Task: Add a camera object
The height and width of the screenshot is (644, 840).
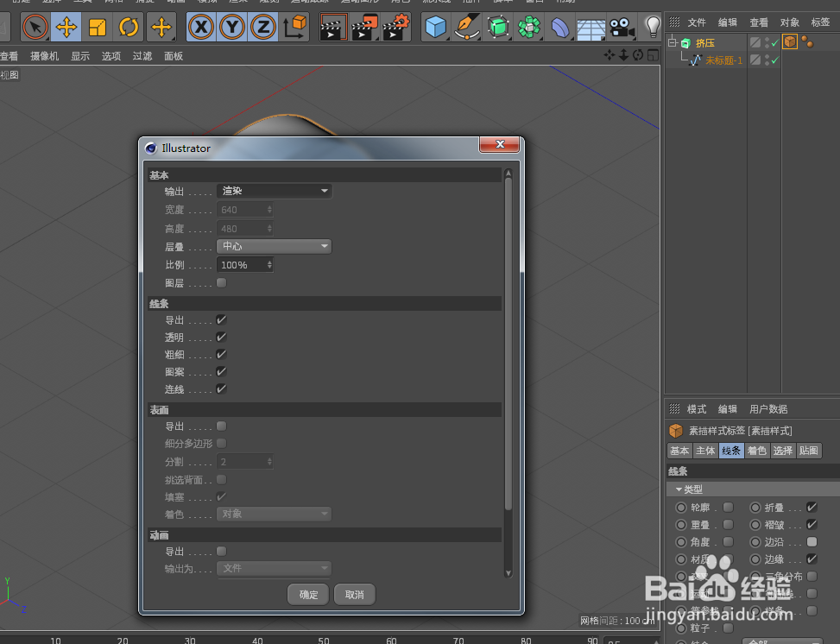Action: click(x=622, y=27)
